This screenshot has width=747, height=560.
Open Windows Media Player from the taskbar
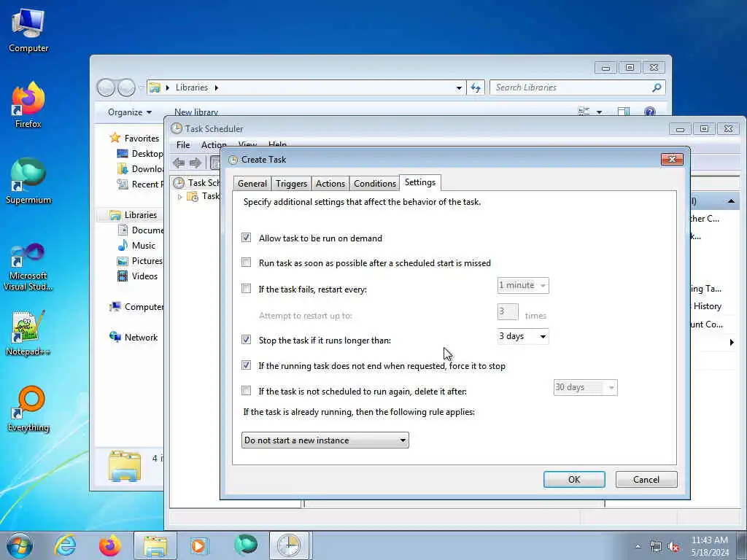coord(198,545)
